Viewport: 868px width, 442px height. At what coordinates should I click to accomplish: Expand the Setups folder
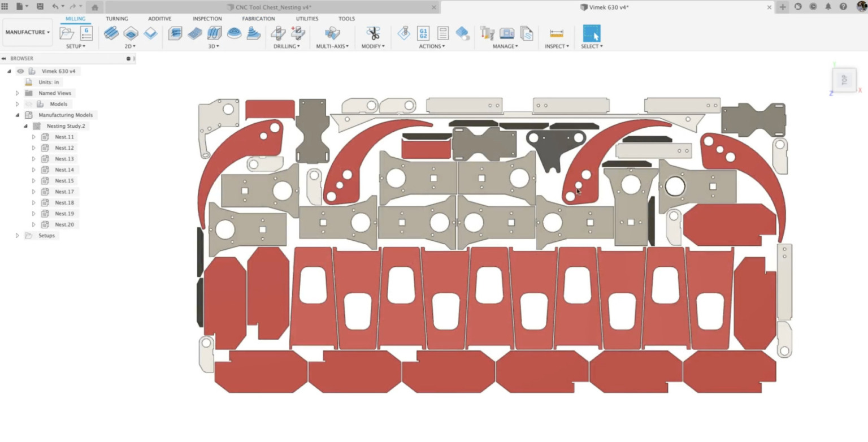click(x=18, y=235)
